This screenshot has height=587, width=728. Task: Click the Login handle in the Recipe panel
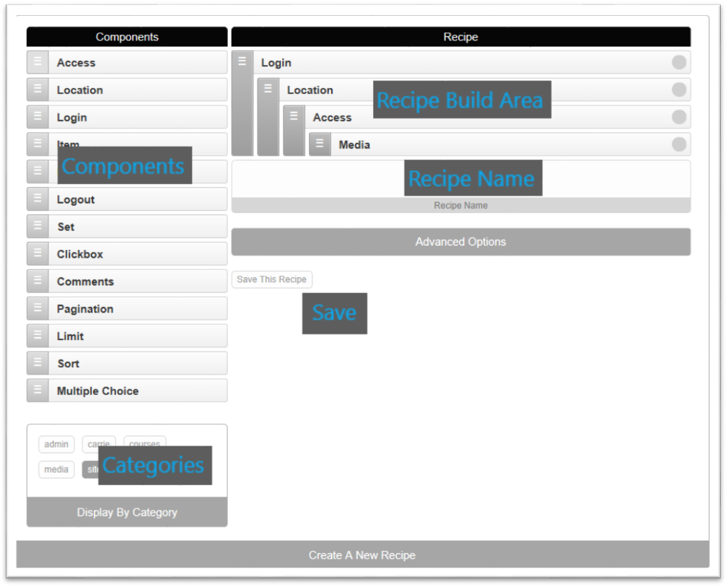(x=242, y=103)
